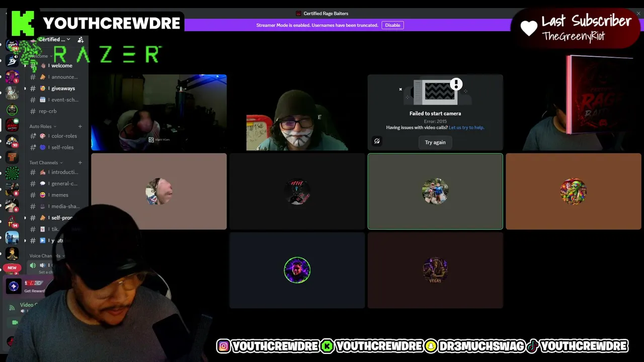
Task: Click the invite people icon beside server name
Action: click(x=80, y=39)
